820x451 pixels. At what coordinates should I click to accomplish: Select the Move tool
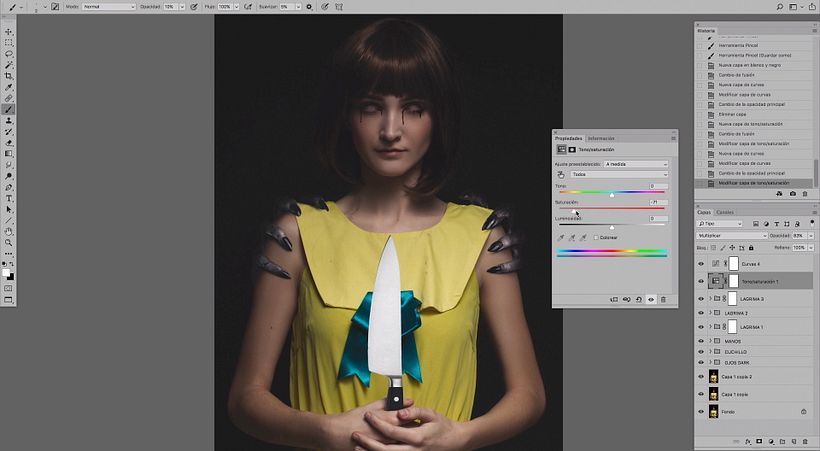[x=8, y=32]
